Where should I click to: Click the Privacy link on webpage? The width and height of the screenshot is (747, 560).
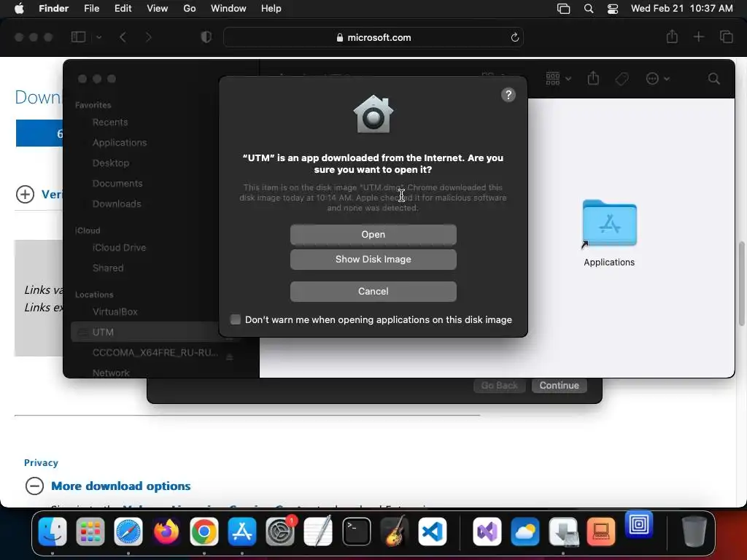41,463
